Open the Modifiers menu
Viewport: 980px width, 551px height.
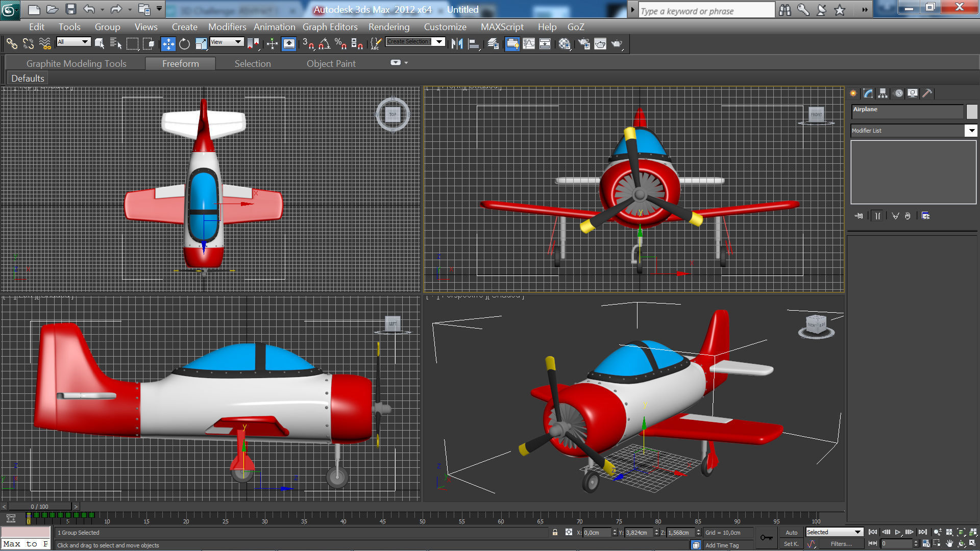(227, 27)
